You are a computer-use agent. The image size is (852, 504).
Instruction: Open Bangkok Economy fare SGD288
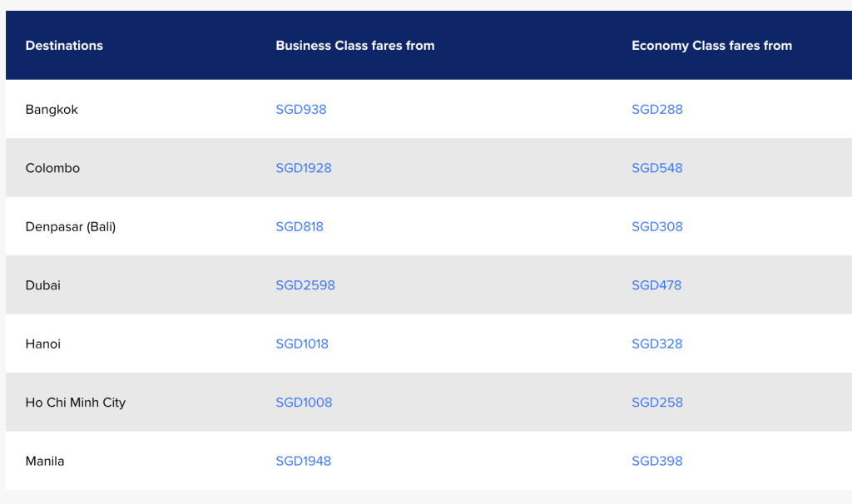click(656, 110)
